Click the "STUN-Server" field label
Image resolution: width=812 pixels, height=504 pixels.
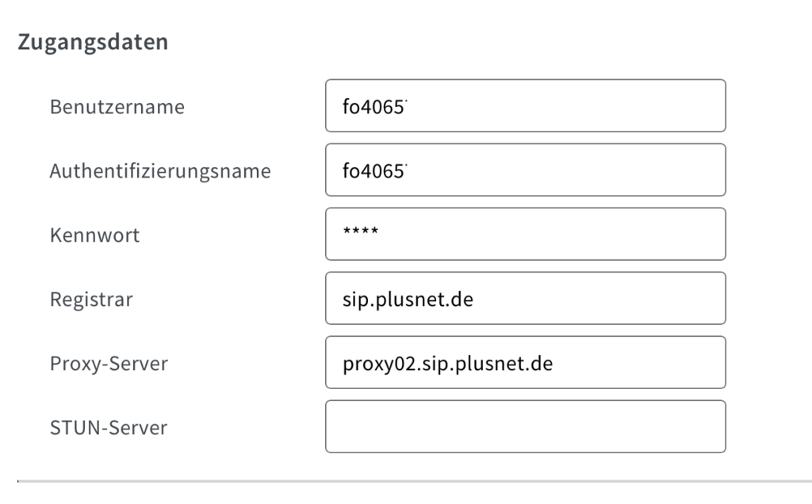tap(108, 427)
